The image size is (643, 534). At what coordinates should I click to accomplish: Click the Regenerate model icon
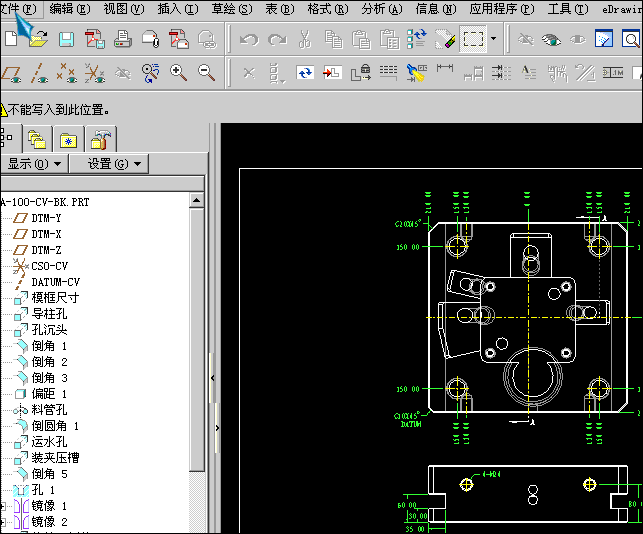(x=417, y=39)
